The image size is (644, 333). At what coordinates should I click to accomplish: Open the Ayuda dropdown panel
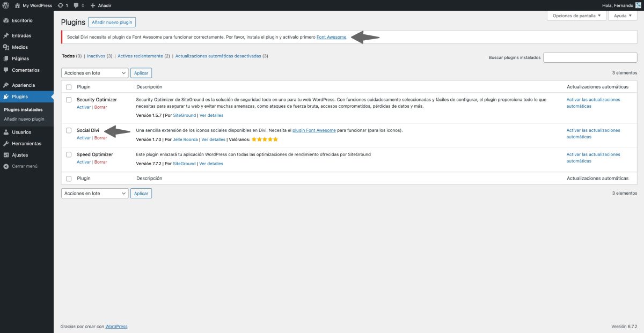click(622, 16)
